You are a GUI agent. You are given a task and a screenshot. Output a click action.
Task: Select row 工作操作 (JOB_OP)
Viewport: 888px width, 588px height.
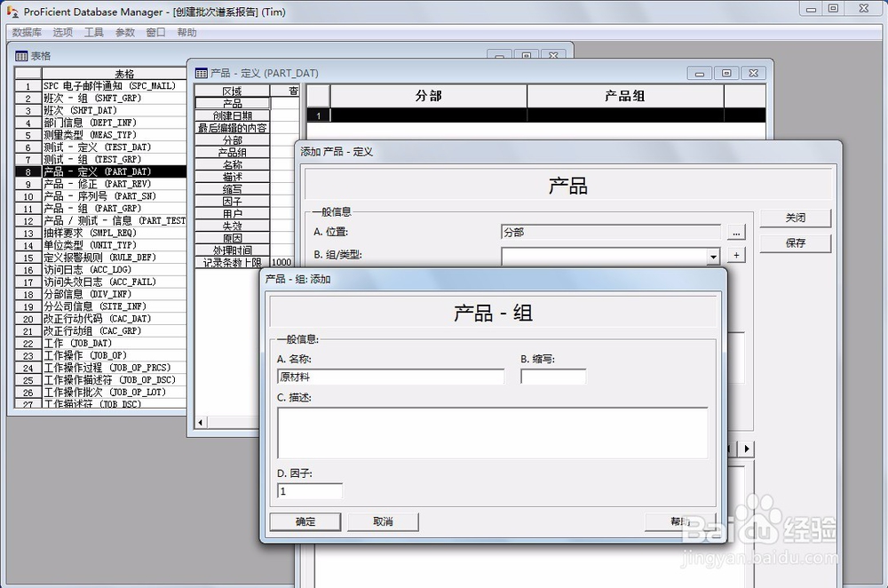(114, 356)
